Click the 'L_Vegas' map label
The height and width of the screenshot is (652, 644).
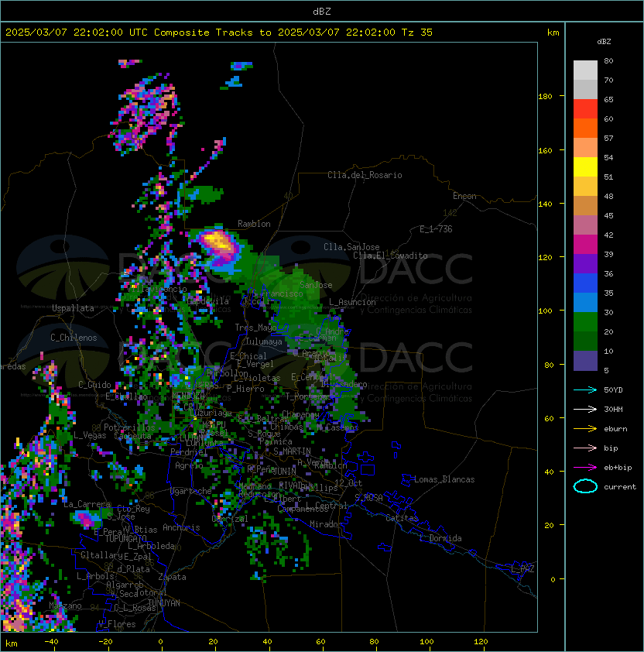click(x=90, y=435)
